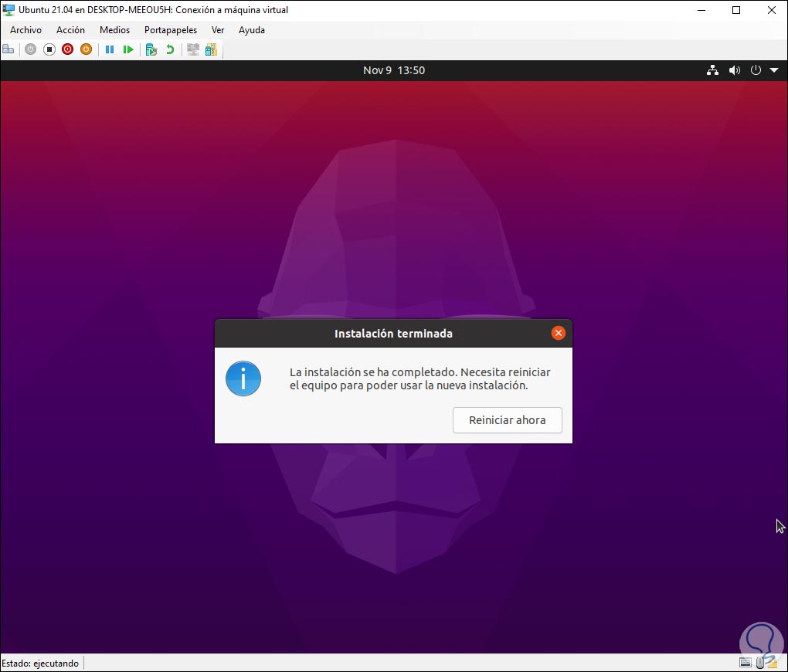The image size is (788, 672).
Task: Click the Ctrl+Alt+Del toolbar icon
Action: click(x=8, y=49)
